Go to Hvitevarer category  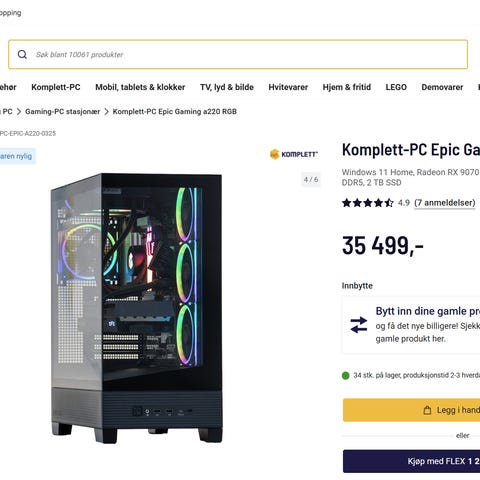click(x=288, y=87)
